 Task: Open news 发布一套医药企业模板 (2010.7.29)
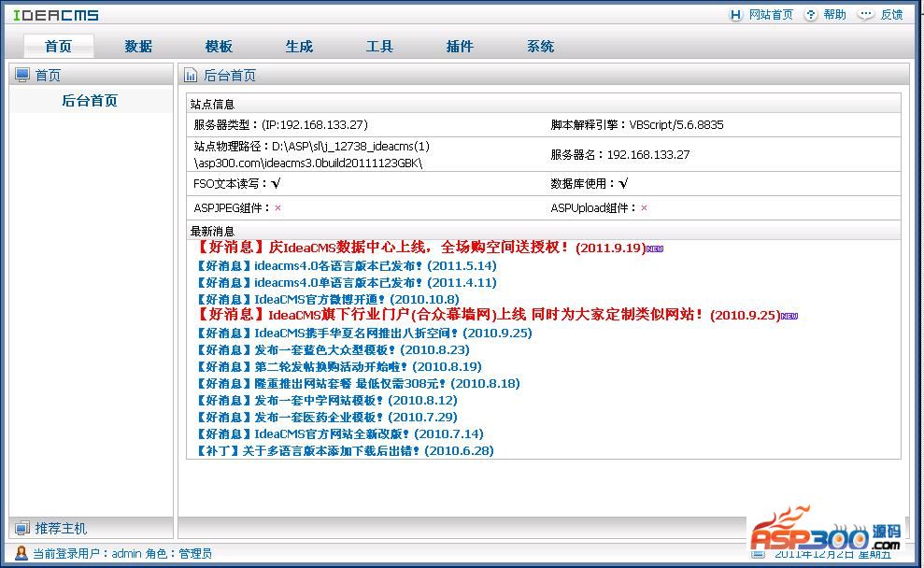click(x=326, y=418)
